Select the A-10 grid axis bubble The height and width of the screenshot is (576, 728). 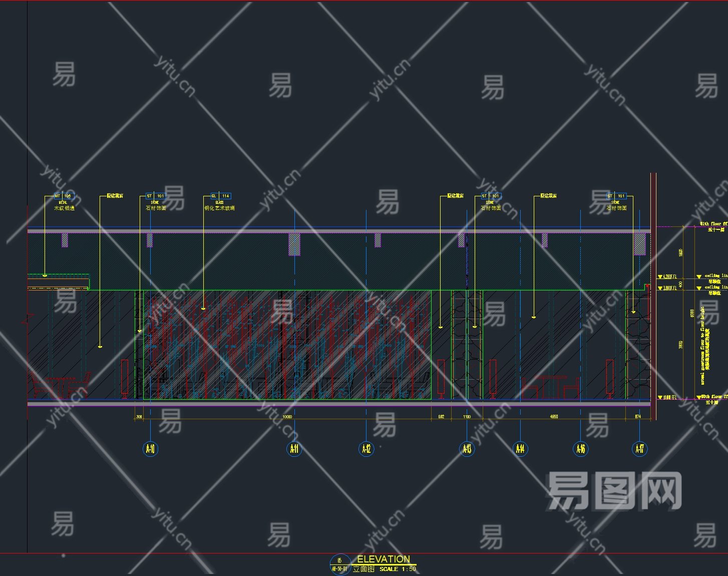[x=150, y=449]
